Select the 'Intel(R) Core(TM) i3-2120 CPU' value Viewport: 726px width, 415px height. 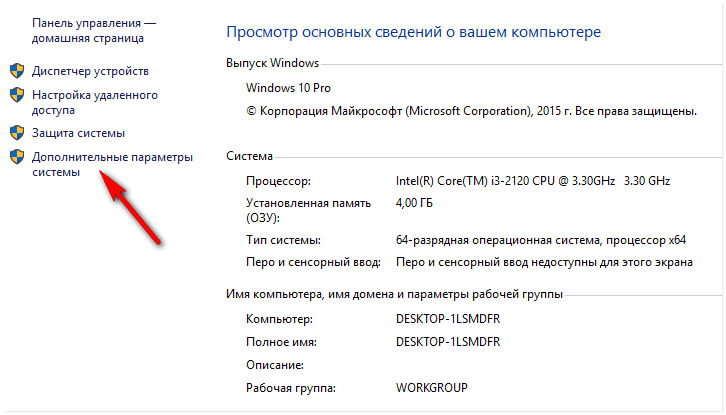(533, 181)
